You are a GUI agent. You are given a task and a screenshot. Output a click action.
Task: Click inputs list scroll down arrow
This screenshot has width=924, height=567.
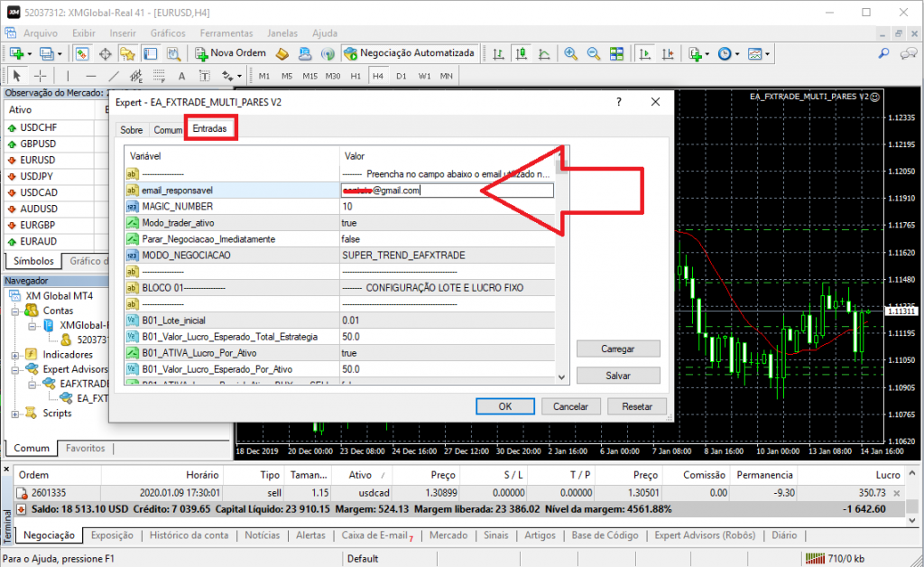pos(561,377)
